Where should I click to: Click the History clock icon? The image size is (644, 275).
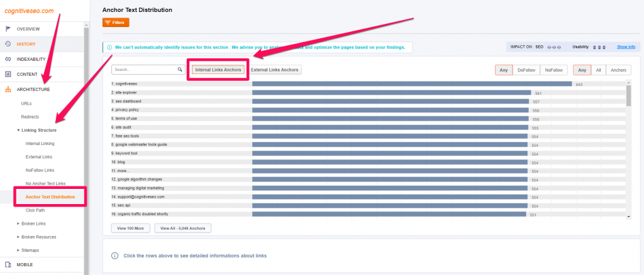[x=8, y=44]
